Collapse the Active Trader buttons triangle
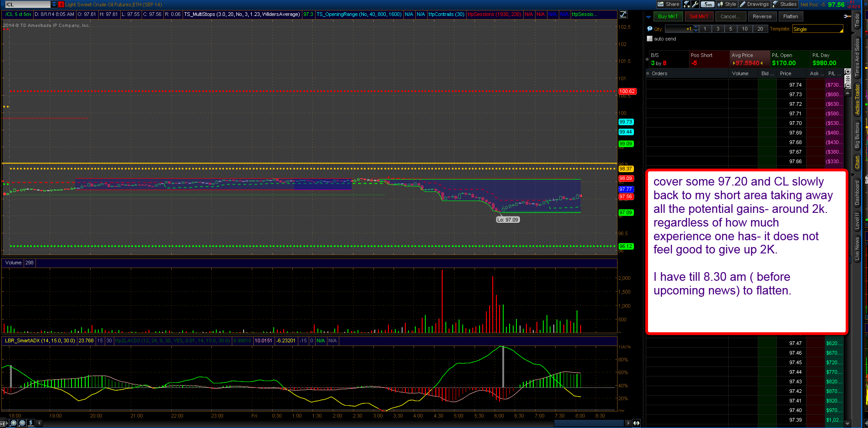This screenshot has width=868, height=428. [x=648, y=16]
